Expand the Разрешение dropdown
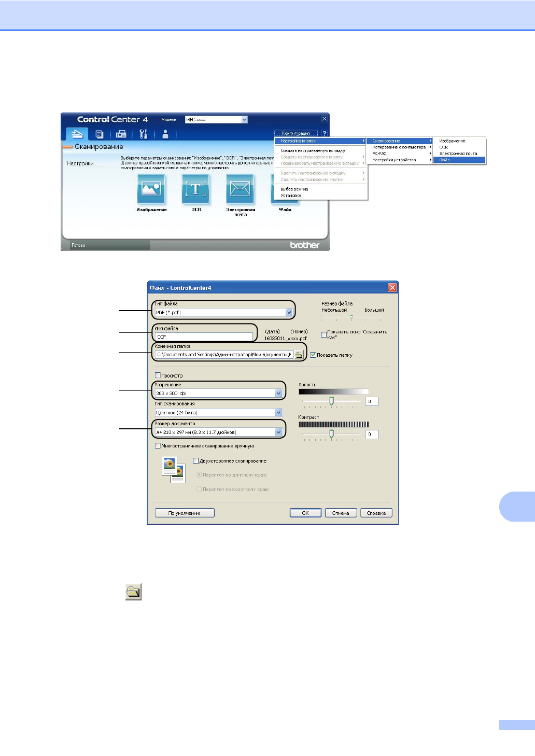Image resolution: width=535 pixels, height=756 pixels. coord(278,394)
